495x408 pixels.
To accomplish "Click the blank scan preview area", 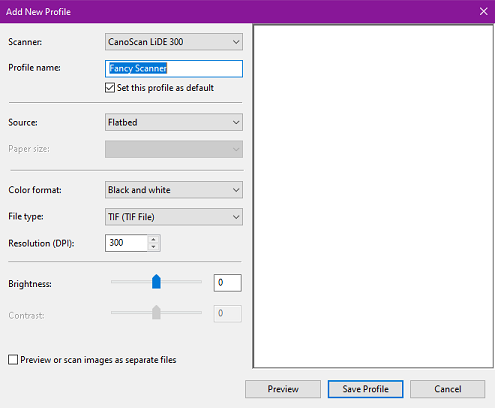I will [x=373, y=196].
